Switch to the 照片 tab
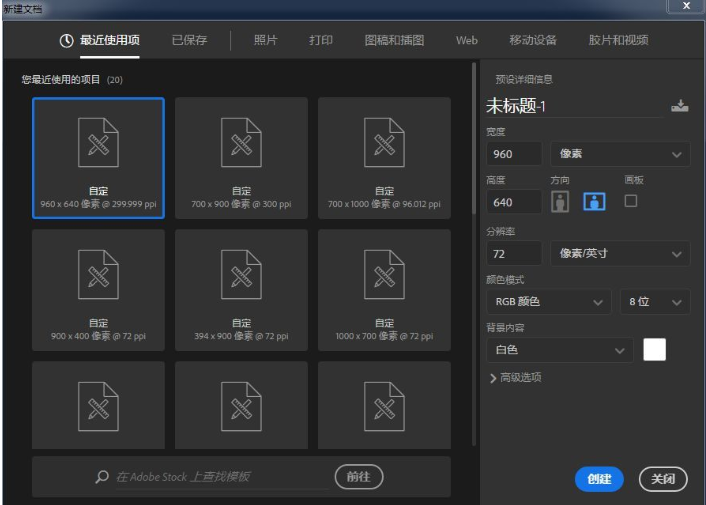 266,41
